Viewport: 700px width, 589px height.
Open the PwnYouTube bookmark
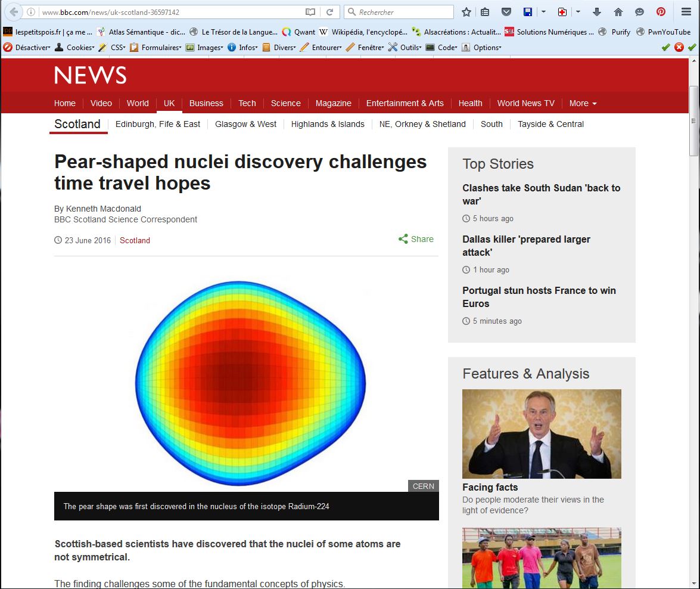pos(664,32)
